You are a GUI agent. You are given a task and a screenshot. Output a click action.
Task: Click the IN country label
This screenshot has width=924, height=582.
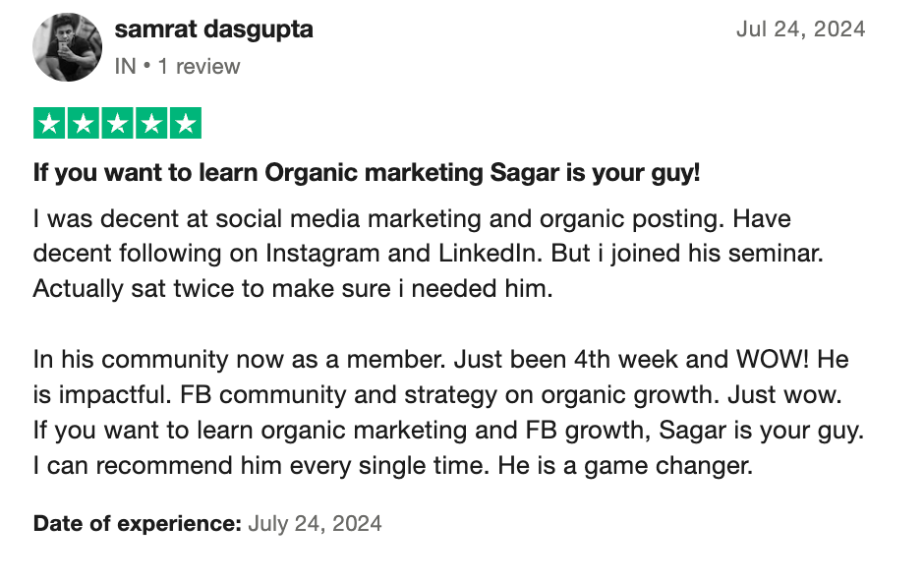click(x=126, y=67)
